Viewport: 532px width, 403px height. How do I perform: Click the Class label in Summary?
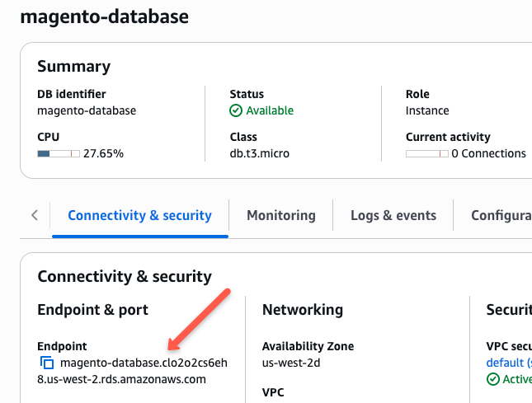click(243, 137)
